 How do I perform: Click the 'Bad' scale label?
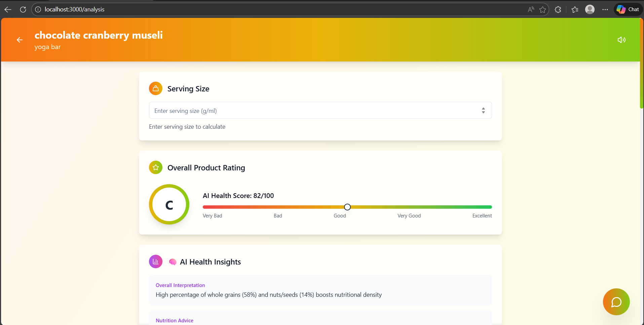click(278, 216)
